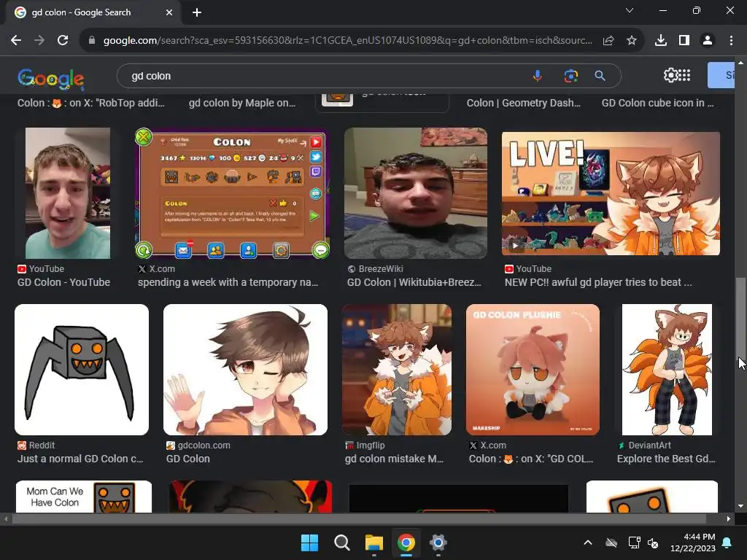Open Settings gear in taskbar

click(x=438, y=542)
